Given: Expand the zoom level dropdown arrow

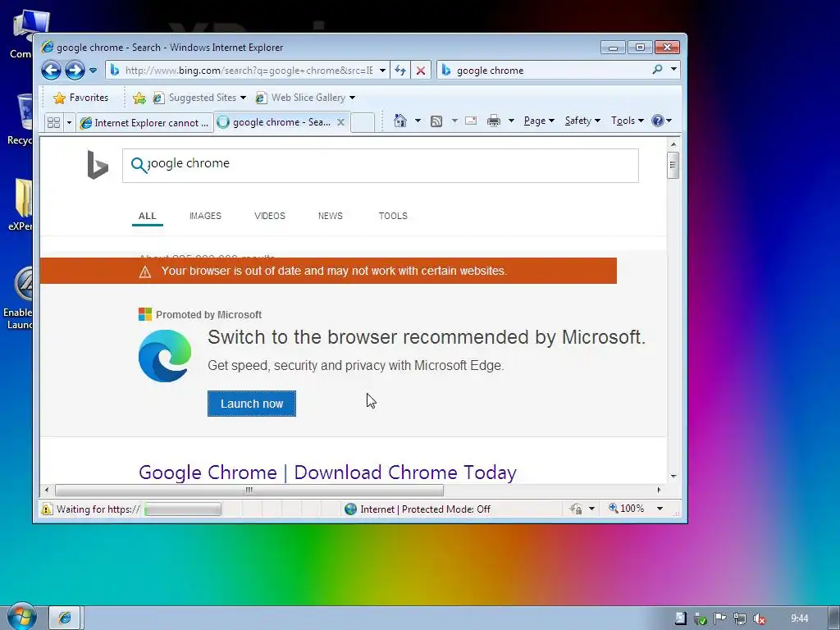Looking at the screenshot, I should [660, 509].
